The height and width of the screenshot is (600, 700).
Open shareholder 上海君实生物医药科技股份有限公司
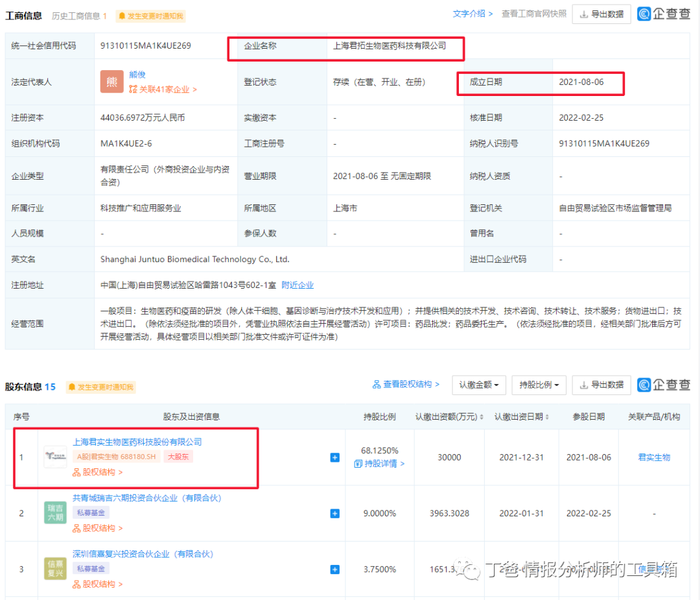137,442
